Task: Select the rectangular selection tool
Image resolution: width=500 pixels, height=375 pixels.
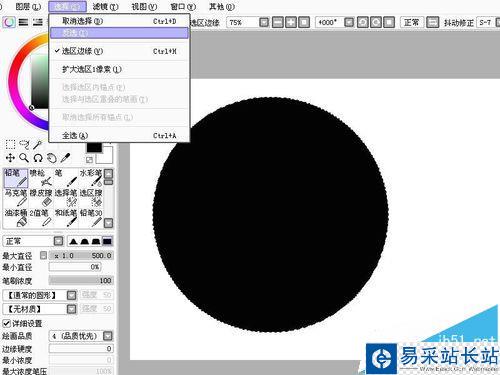Action: [10, 144]
